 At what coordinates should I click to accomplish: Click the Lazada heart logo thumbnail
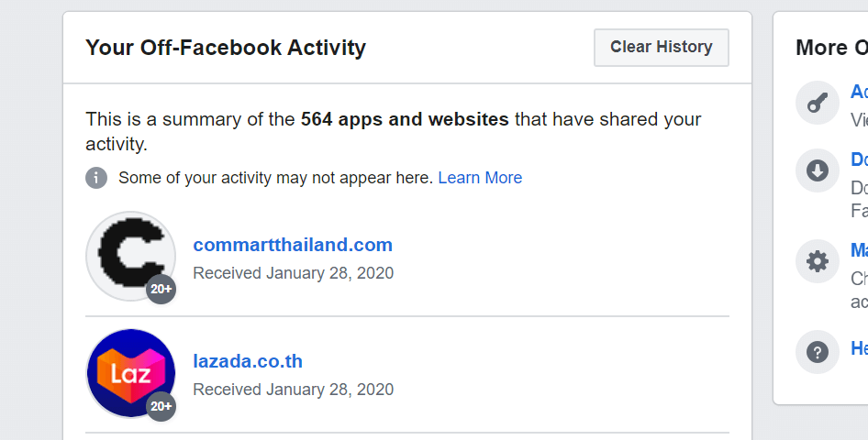130,373
